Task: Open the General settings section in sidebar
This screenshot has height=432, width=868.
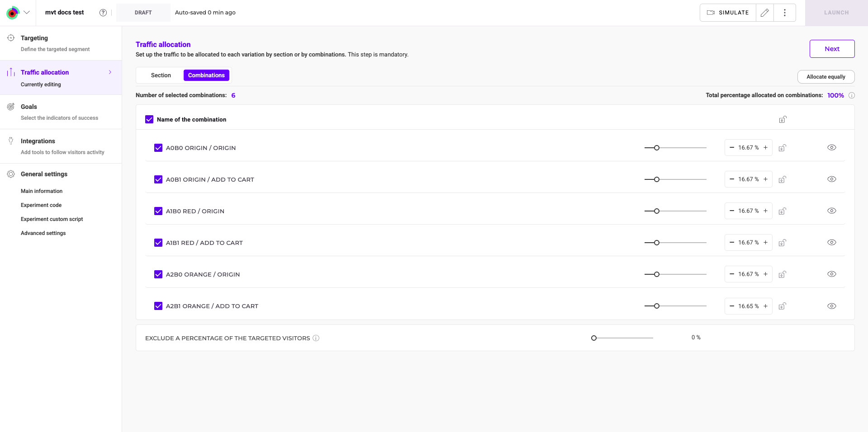Action: click(x=44, y=174)
